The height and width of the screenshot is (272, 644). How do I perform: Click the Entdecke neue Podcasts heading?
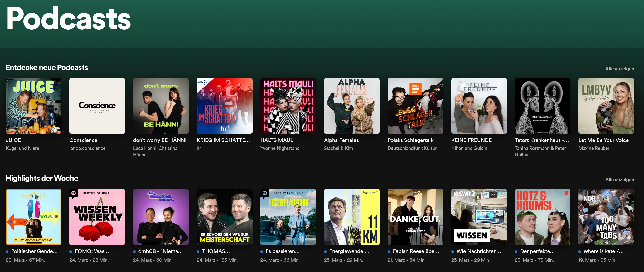pyautogui.click(x=47, y=68)
